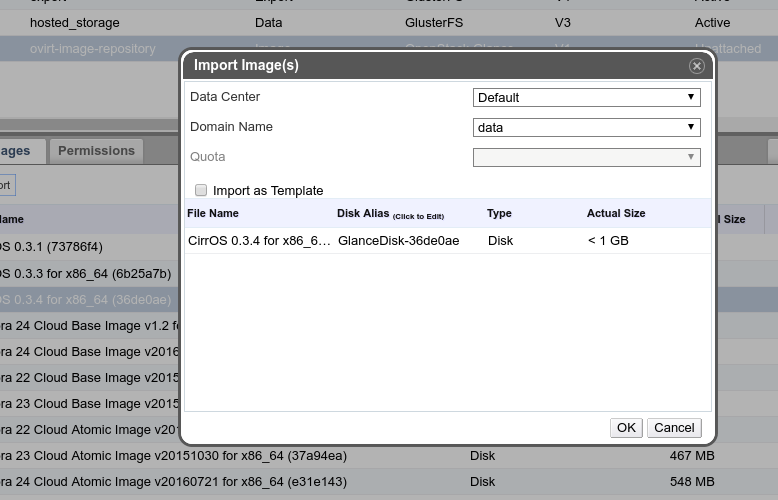
Task: Click the File Name column header
Action: coord(213,213)
